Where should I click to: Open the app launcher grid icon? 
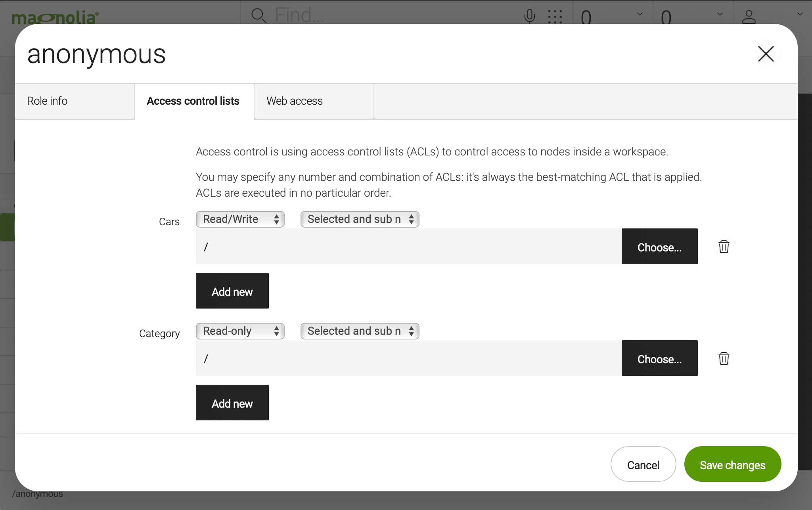[x=555, y=16]
